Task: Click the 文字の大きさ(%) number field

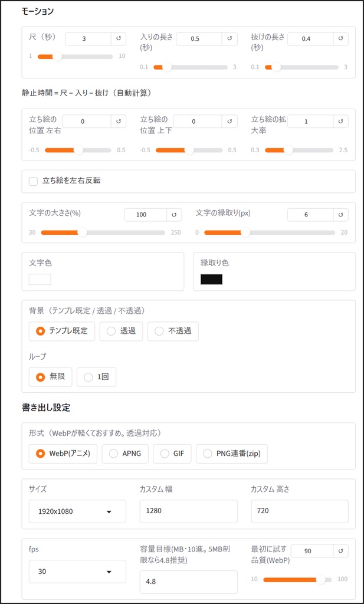Action: pos(146,215)
